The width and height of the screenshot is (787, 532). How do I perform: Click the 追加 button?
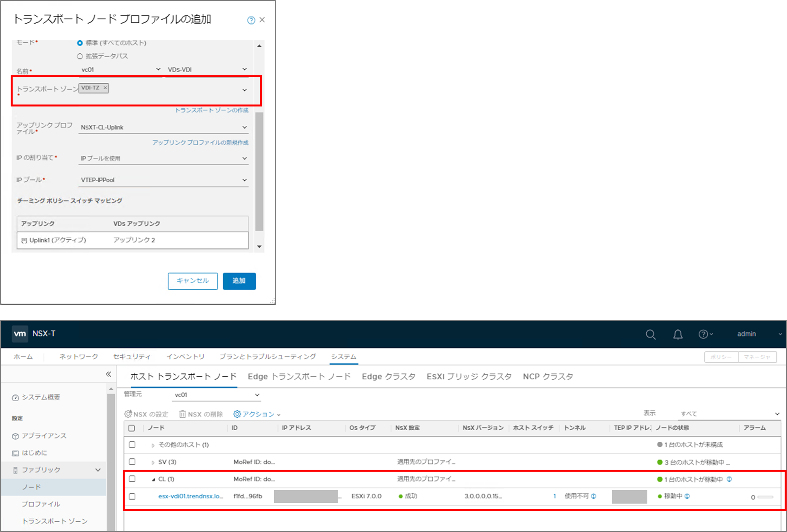pos(239,281)
